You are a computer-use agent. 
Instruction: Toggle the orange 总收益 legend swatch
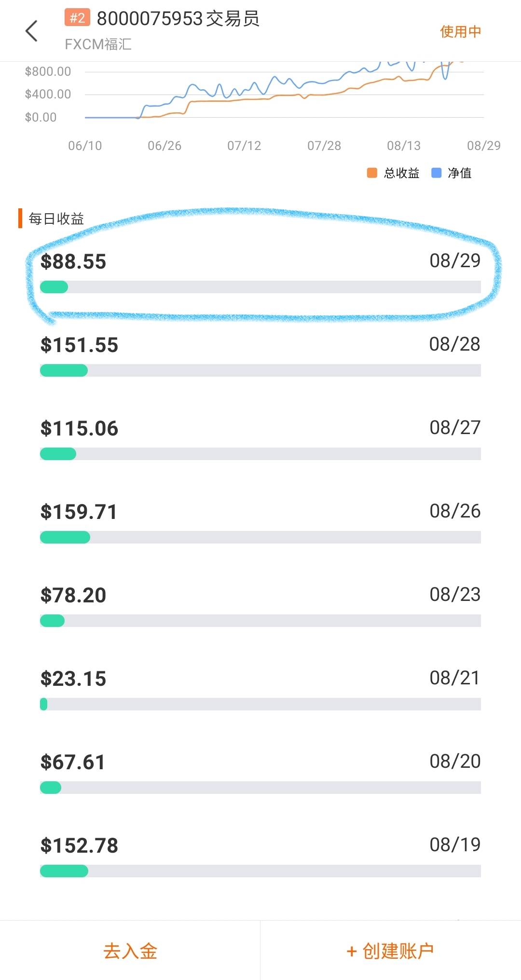coord(372,173)
